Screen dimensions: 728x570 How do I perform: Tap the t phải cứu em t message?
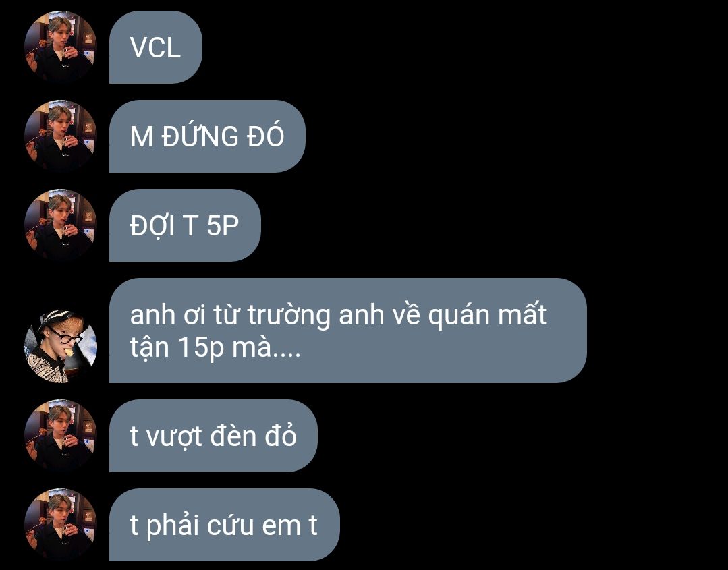point(224,525)
